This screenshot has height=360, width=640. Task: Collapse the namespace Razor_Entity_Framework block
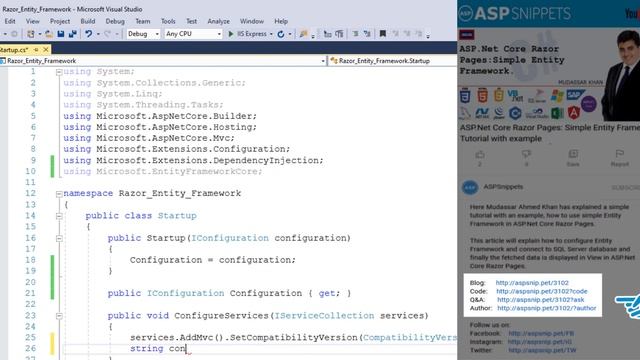pos(59,194)
